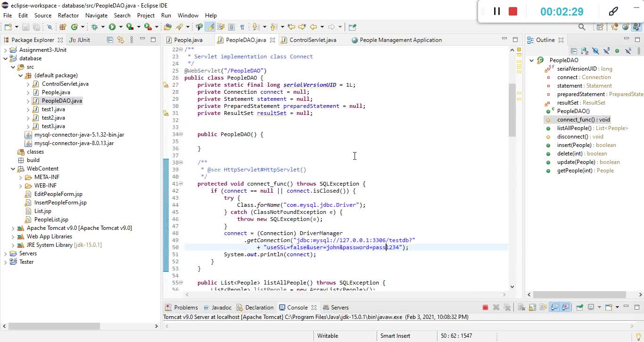644x342 pixels.
Task: Select getPeople(int) method in Outline
Action: click(585, 171)
